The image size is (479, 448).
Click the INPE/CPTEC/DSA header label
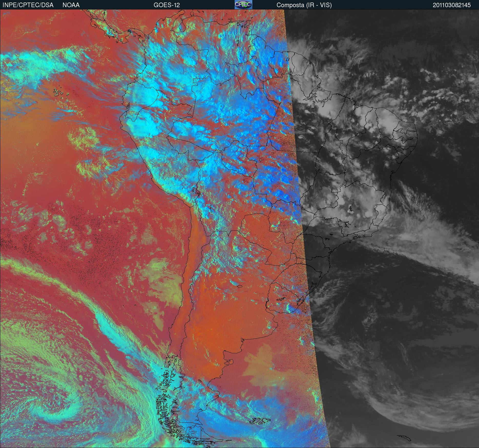coord(28,5)
